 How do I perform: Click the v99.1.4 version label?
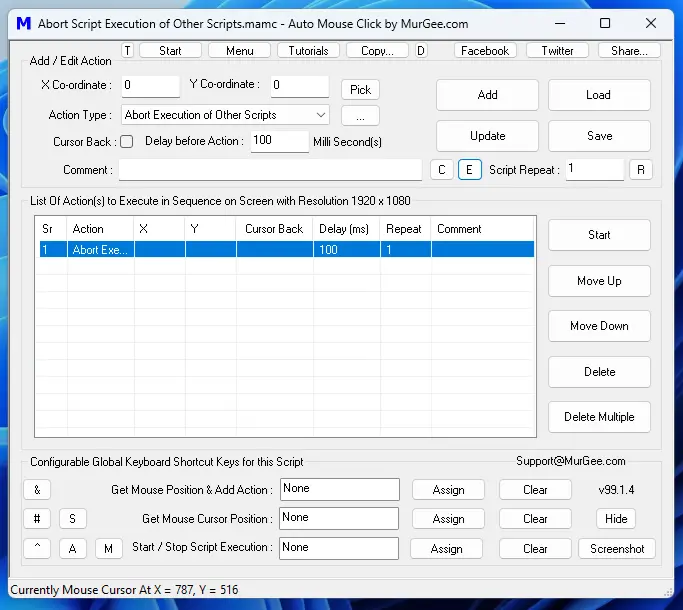pos(616,490)
